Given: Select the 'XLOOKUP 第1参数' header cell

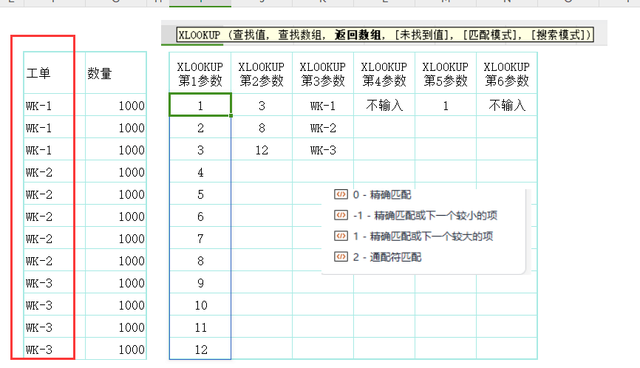Looking at the screenshot, I should click(200, 73).
